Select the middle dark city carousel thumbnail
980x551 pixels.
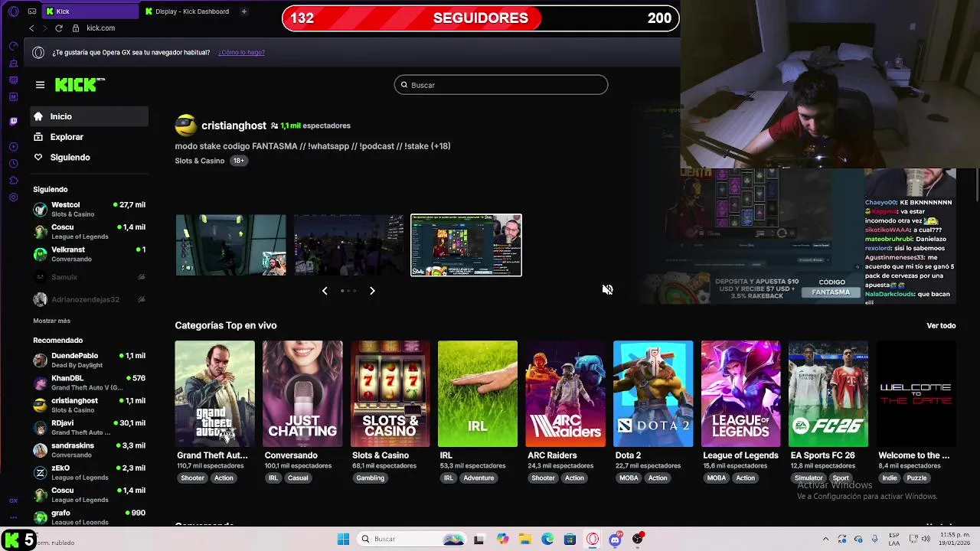[x=348, y=245]
